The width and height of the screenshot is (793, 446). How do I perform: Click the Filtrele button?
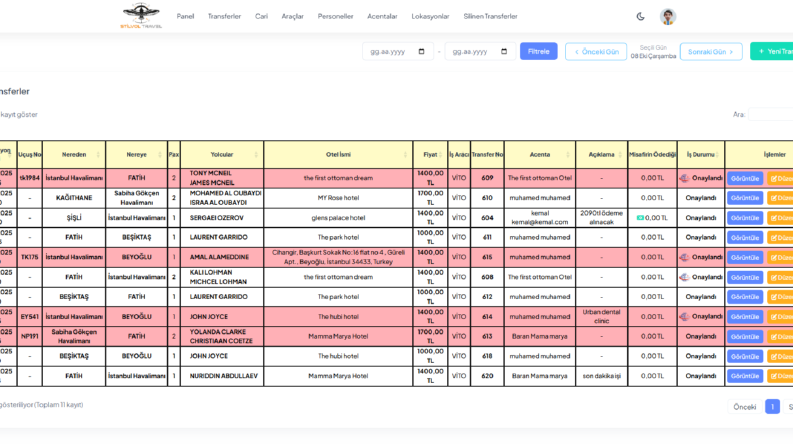click(539, 51)
